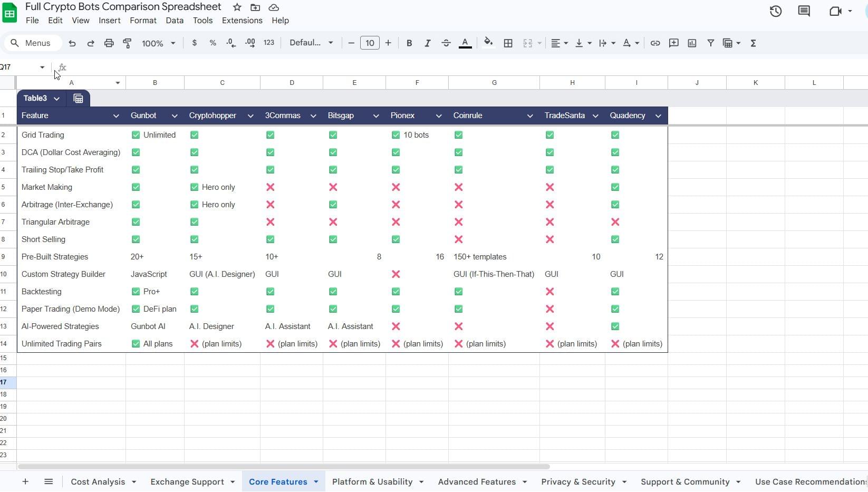
Task: Toggle bold formatting
Action: tap(409, 43)
